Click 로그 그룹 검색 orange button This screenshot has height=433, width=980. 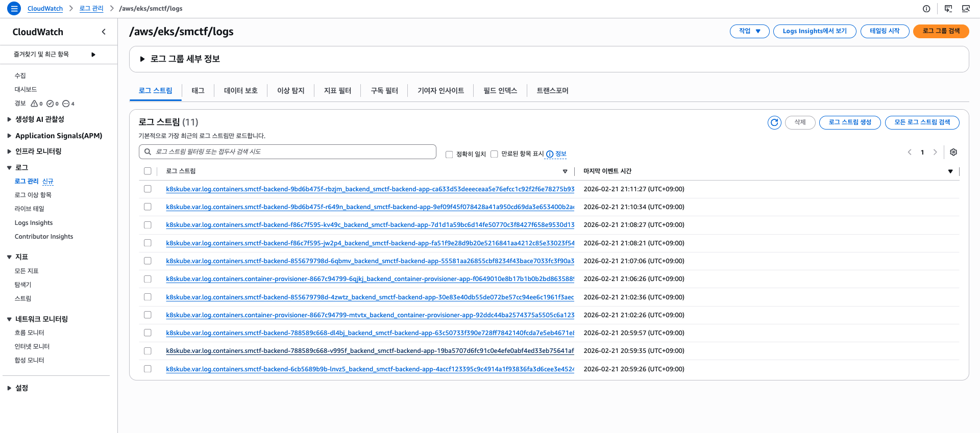click(941, 31)
